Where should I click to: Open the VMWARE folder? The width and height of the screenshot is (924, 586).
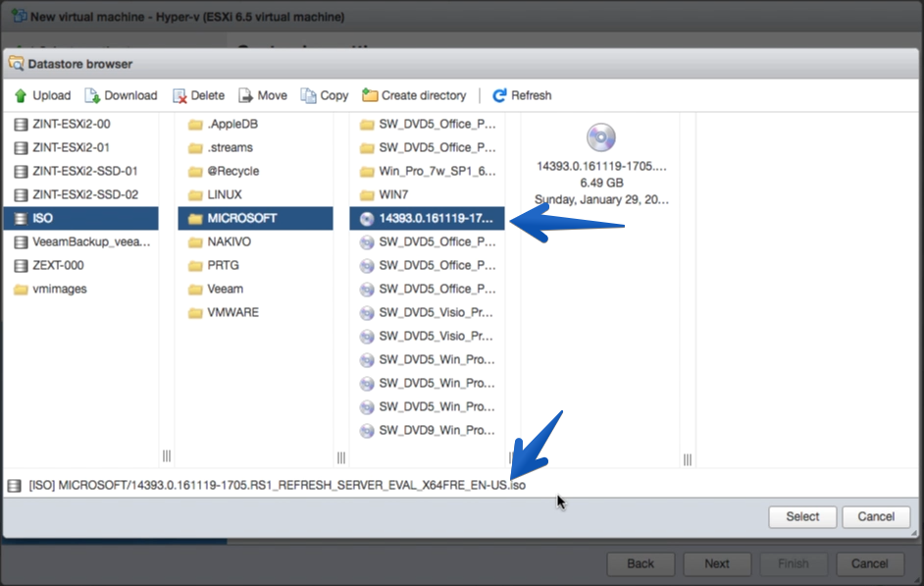pyautogui.click(x=255, y=312)
